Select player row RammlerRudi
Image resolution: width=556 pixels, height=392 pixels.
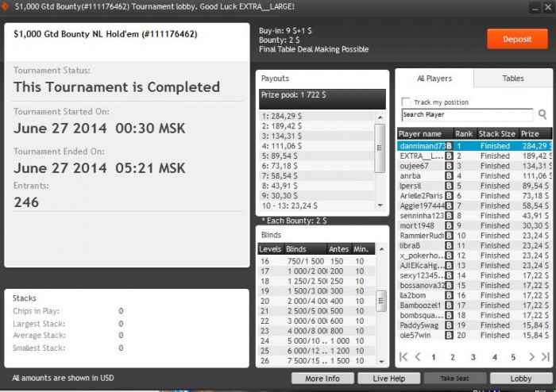pyautogui.click(x=474, y=236)
